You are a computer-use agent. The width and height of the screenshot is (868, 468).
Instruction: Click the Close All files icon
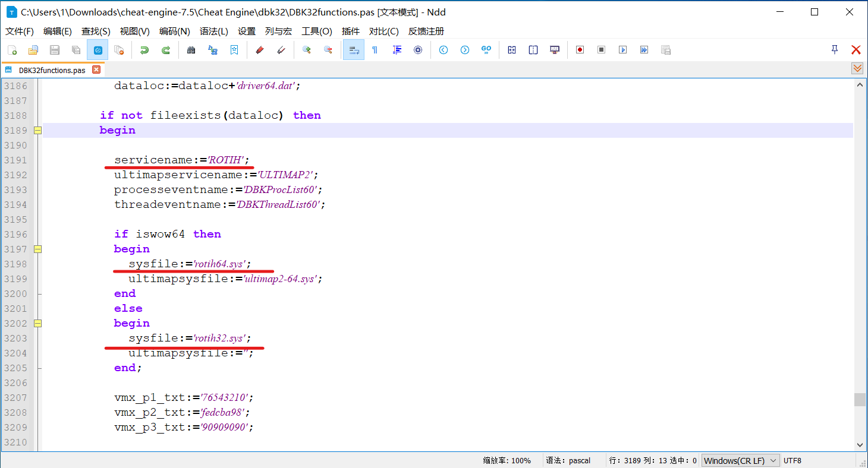point(119,50)
